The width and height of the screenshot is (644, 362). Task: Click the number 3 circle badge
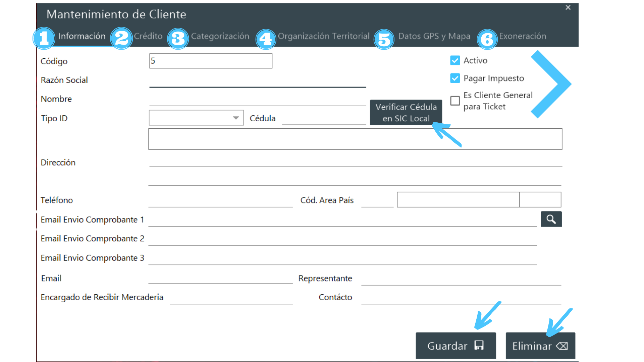tap(178, 39)
